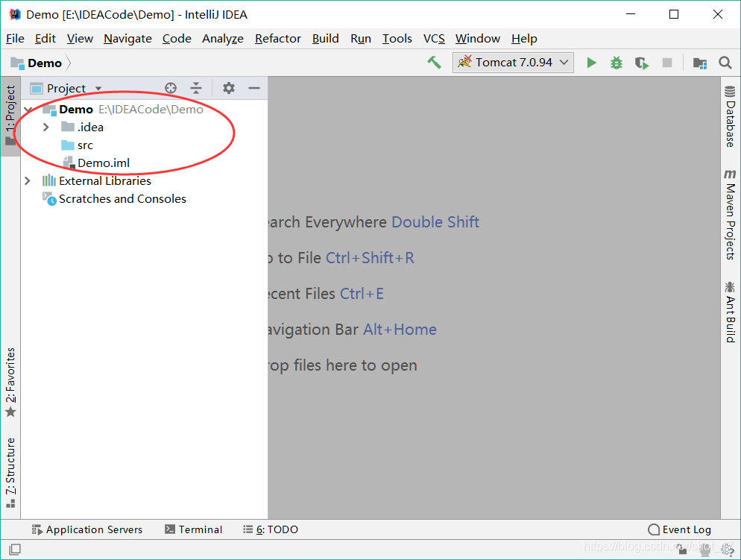Collapse All in the Project panel
Viewport: 741px width, 560px height.
tap(195, 88)
